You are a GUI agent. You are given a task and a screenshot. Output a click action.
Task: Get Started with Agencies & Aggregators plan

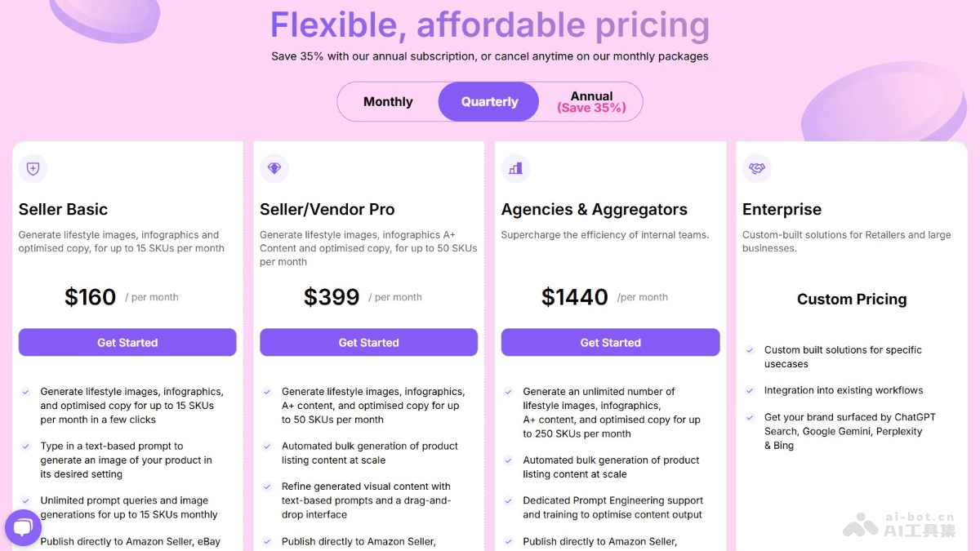(610, 343)
